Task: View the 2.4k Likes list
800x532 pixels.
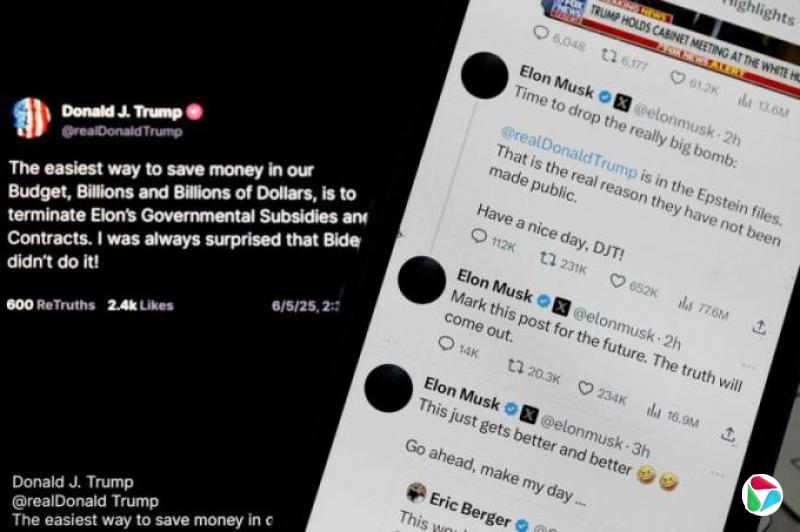Action: click(140, 305)
